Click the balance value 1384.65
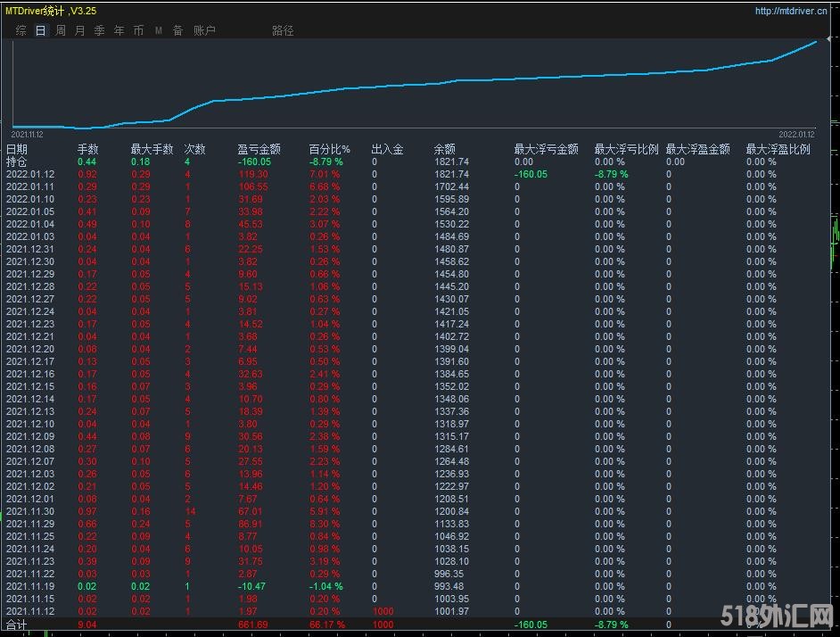Screen dimensions: 840x637 451,374
